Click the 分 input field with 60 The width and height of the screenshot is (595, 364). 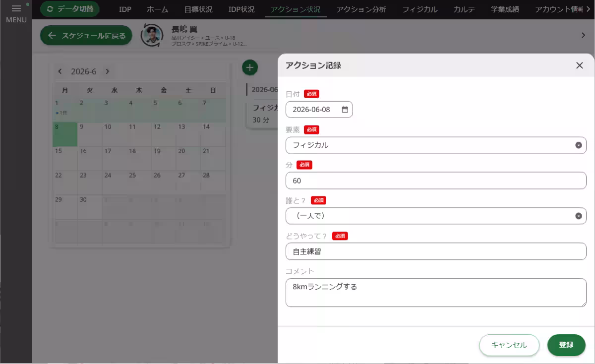click(x=436, y=181)
